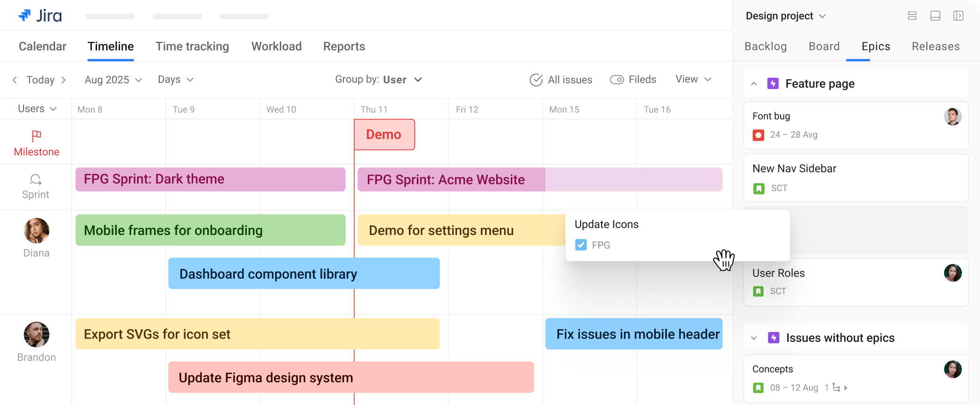980x405 pixels.
Task: Toggle the All issues check filter
Action: tap(536, 80)
